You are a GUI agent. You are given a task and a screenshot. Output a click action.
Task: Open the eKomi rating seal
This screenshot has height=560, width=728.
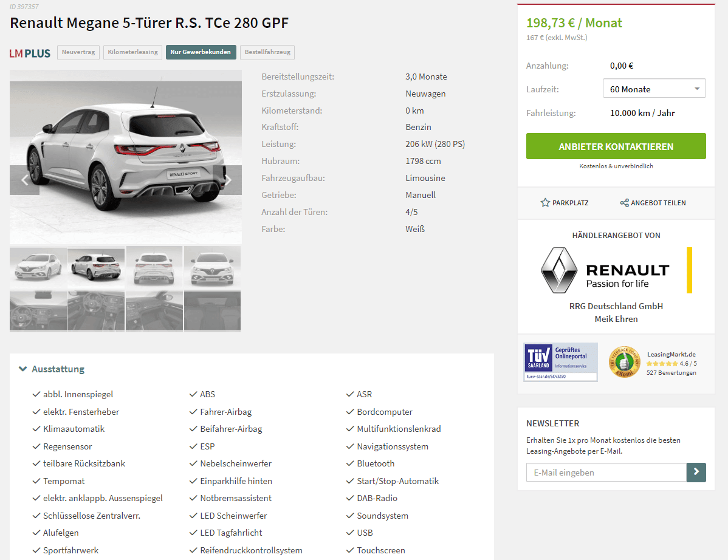click(x=625, y=363)
